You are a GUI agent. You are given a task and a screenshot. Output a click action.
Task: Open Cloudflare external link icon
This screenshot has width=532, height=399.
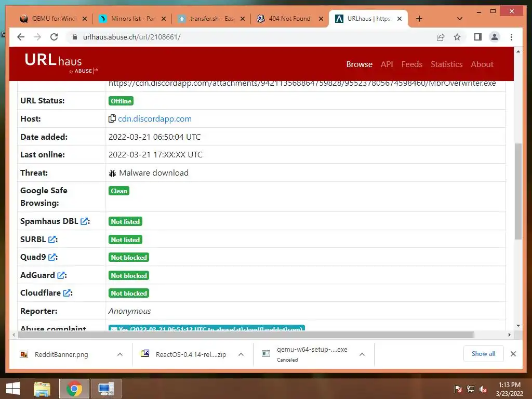point(67,293)
